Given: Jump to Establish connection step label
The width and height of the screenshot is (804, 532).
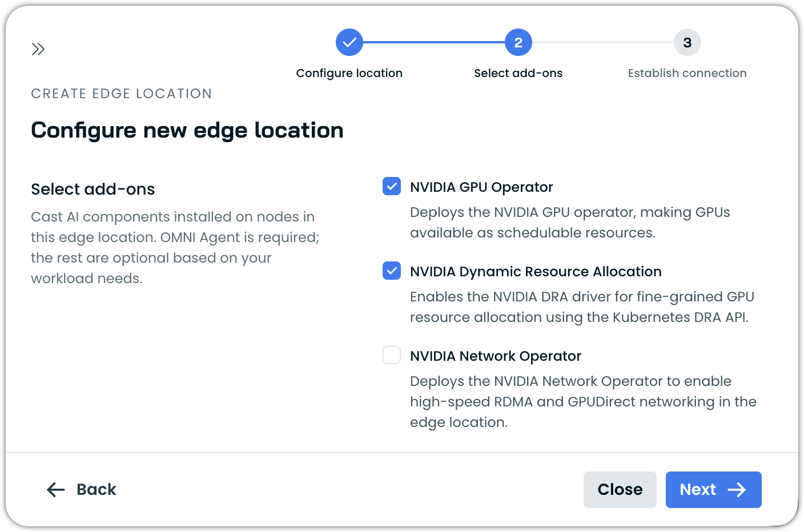Looking at the screenshot, I should (688, 73).
